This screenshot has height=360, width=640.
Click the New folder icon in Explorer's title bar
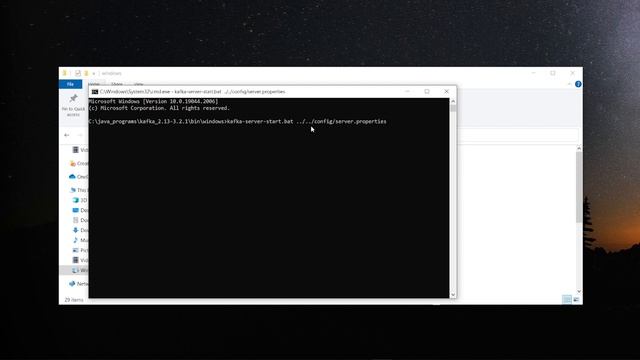pyautogui.click(x=86, y=73)
